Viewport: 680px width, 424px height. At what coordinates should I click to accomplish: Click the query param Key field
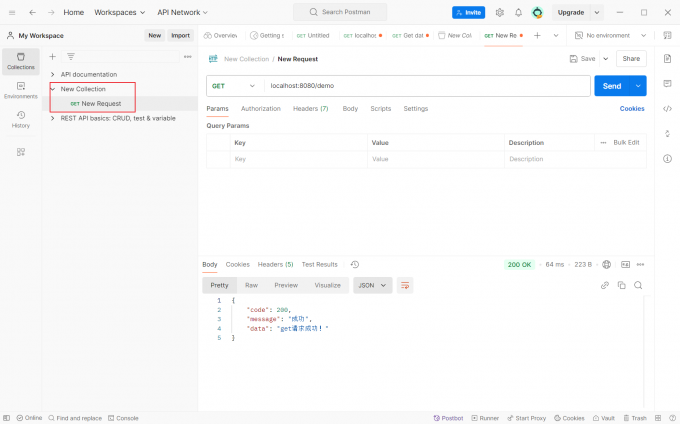[299, 159]
